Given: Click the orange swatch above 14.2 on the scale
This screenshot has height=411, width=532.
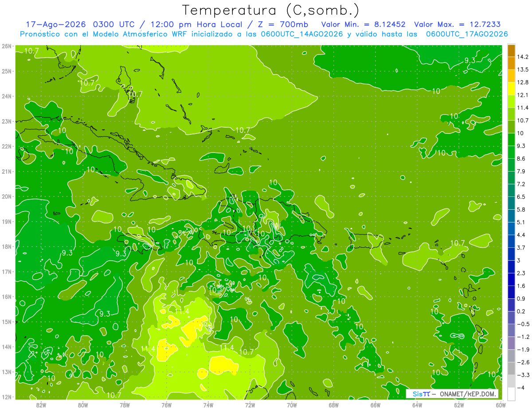Looking at the screenshot, I should 511,51.
